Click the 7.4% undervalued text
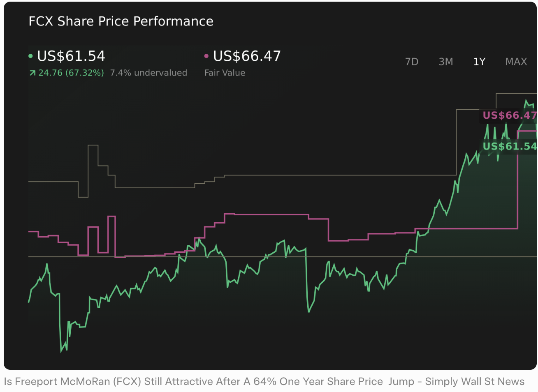Screen dimensions: 538x392 pos(148,73)
